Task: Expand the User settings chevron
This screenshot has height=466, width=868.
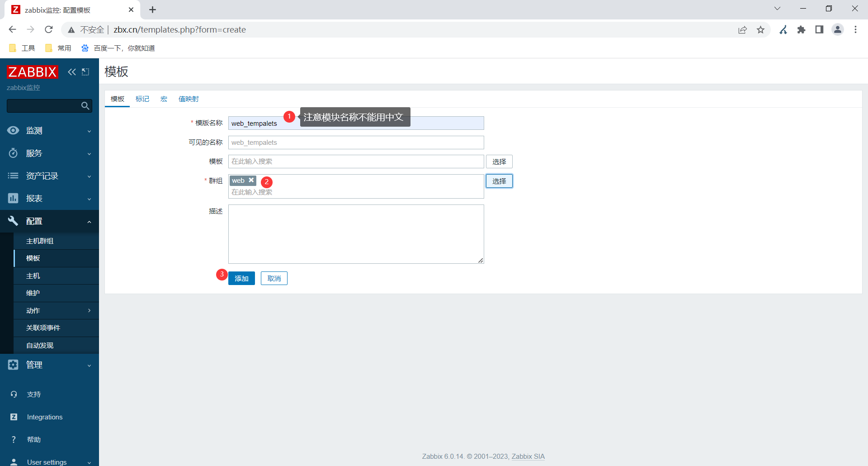Action: click(89, 463)
